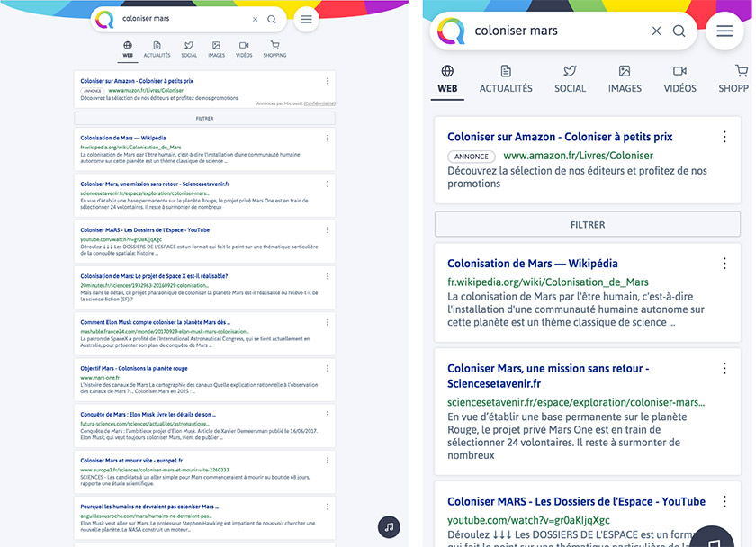756x547 pixels.
Task: Click the round music note button
Action: 389,527
